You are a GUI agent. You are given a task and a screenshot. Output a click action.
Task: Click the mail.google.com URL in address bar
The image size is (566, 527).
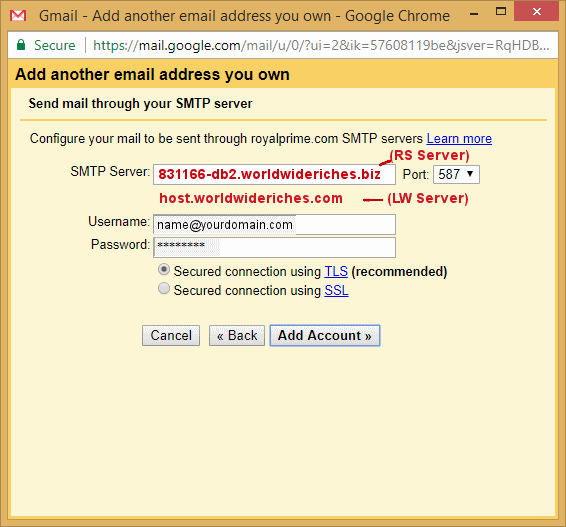(321, 45)
